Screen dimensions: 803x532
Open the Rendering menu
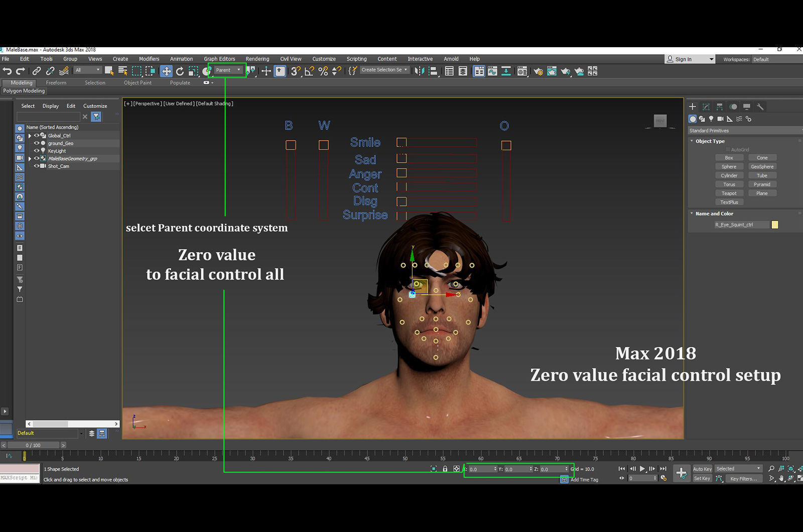click(x=257, y=59)
